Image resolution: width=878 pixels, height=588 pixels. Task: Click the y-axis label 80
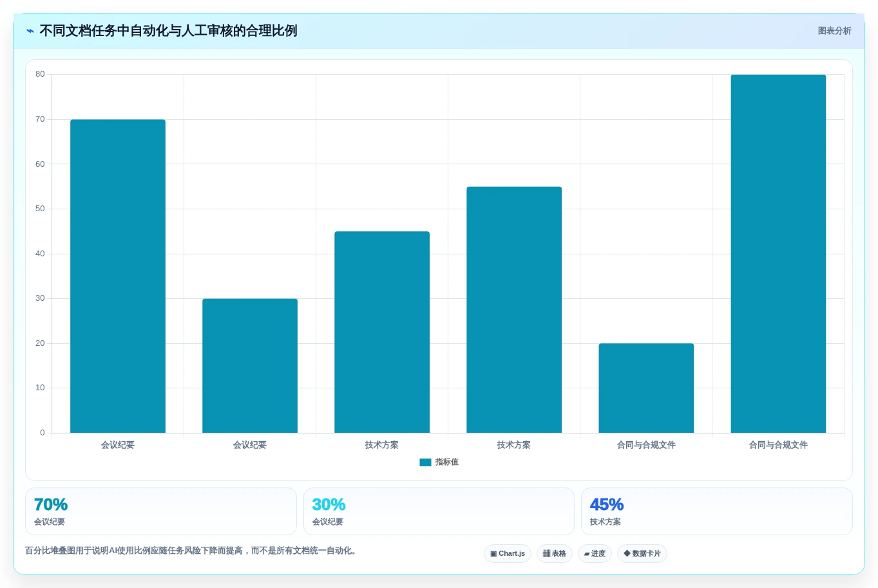(40, 74)
